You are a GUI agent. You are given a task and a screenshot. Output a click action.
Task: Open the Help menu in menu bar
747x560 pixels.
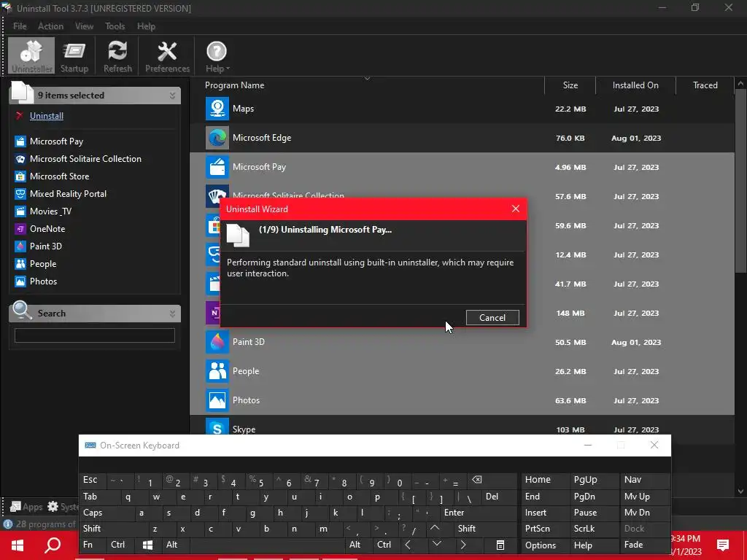coord(146,26)
